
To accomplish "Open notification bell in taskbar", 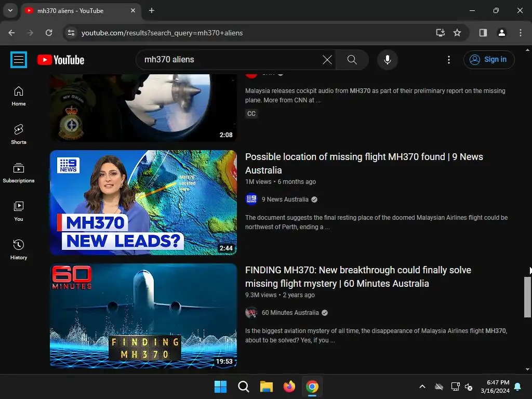I will pyautogui.click(x=518, y=387).
